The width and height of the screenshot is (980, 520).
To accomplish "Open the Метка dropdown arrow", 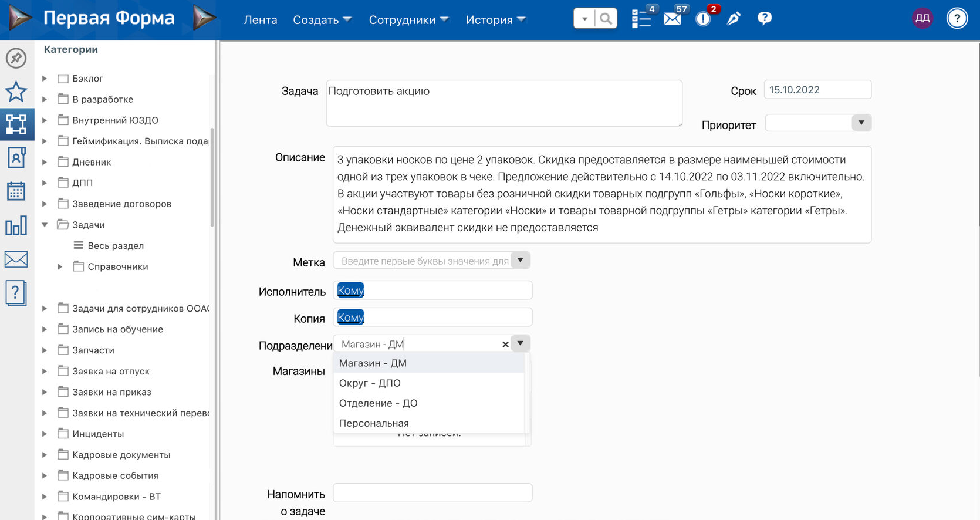I will tap(521, 261).
